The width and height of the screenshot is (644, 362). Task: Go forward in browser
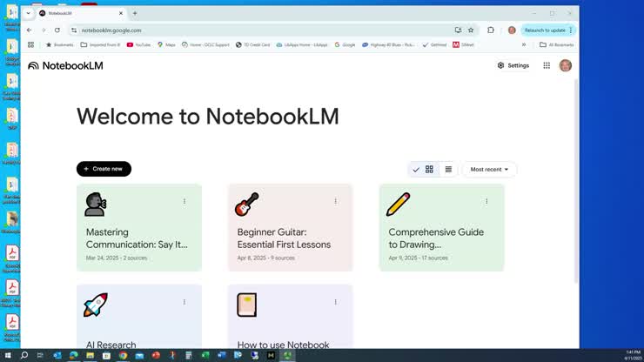tap(44, 30)
